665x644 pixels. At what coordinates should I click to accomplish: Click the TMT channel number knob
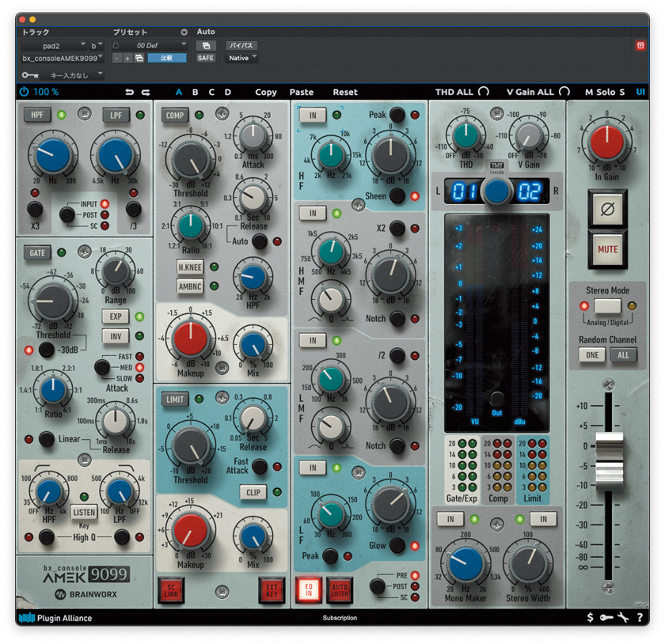point(496,191)
